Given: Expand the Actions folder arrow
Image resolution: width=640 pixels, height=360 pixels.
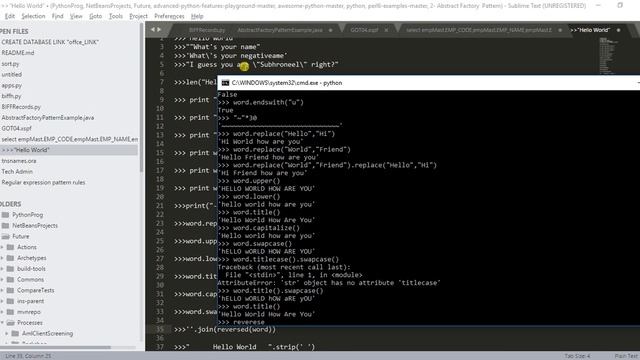Looking at the screenshot, I should pos(2,247).
